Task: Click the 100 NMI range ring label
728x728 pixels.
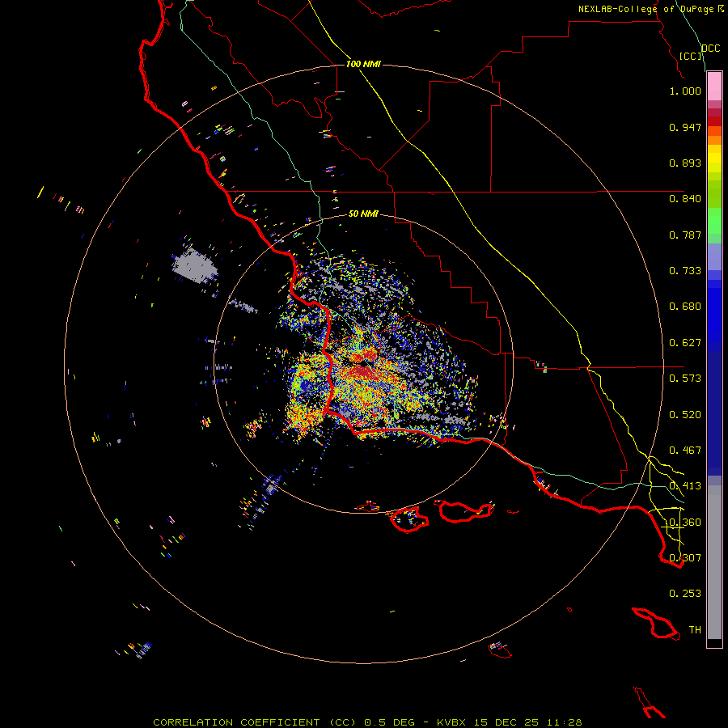Action: click(363, 64)
